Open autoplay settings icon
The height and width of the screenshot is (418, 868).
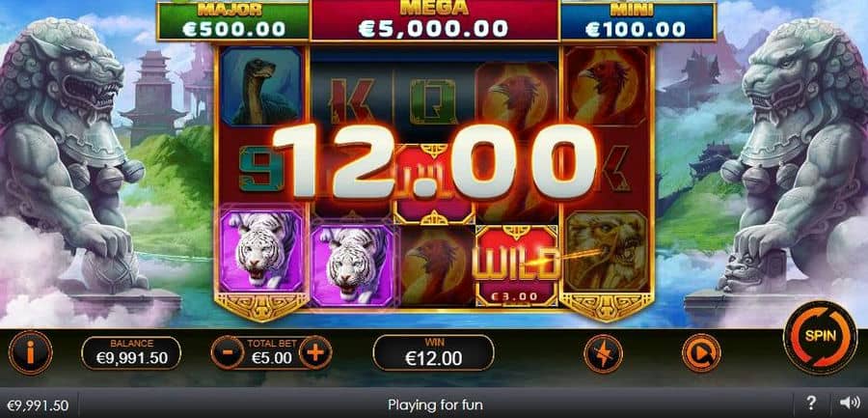pyautogui.click(x=701, y=353)
